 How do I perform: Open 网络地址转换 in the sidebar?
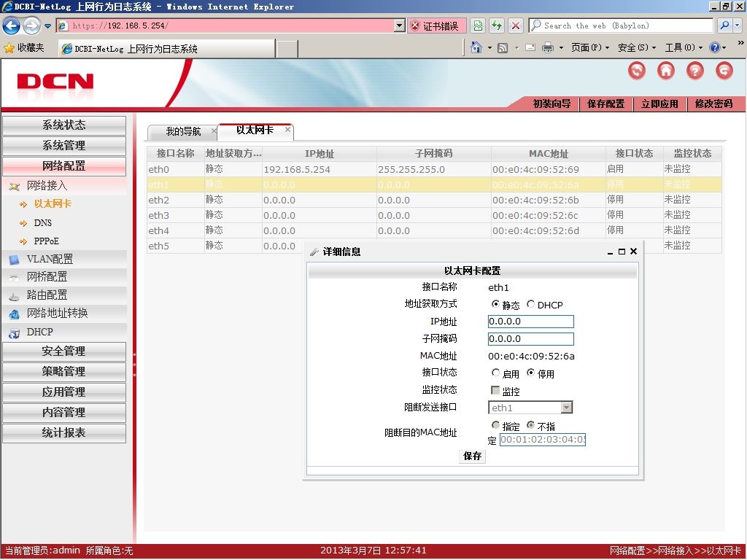point(57,314)
